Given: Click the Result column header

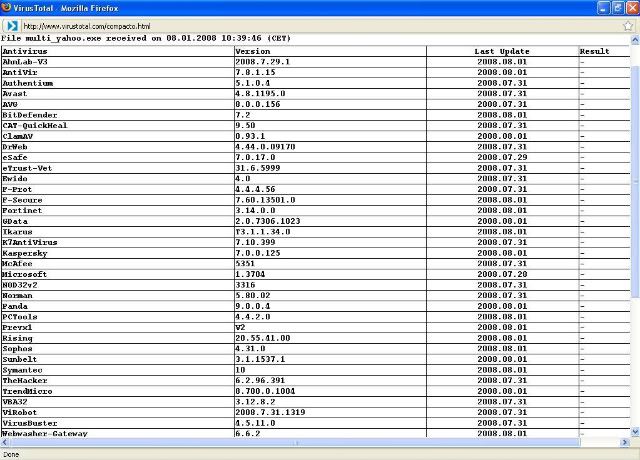Looking at the screenshot, I should 594,51.
